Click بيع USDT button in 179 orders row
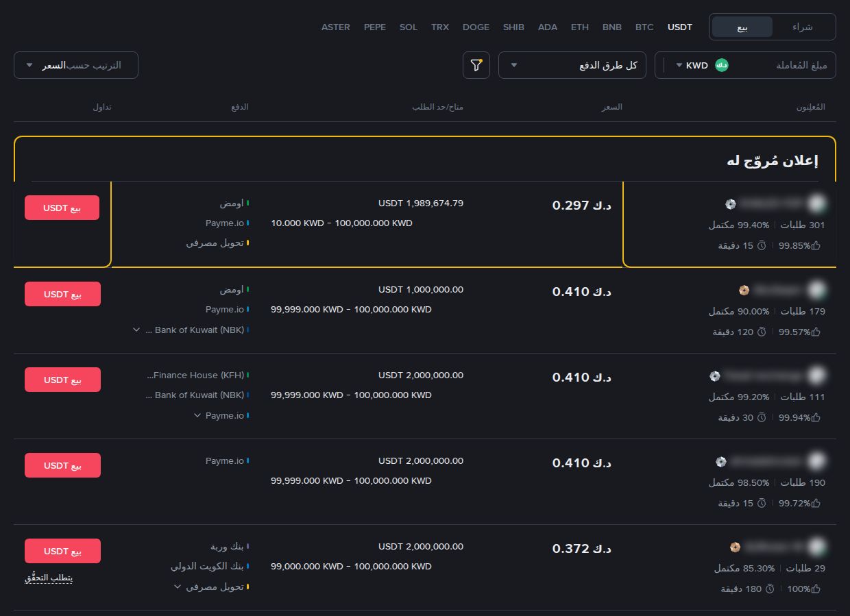Image resolution: width=850 pixels, height=616 pixels. click(x=62, y=294)
